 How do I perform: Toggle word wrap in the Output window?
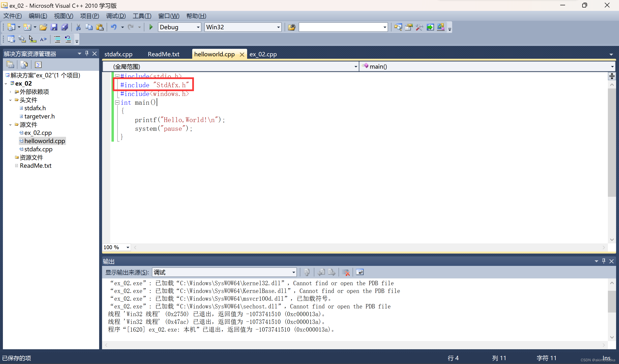(360, 272)
